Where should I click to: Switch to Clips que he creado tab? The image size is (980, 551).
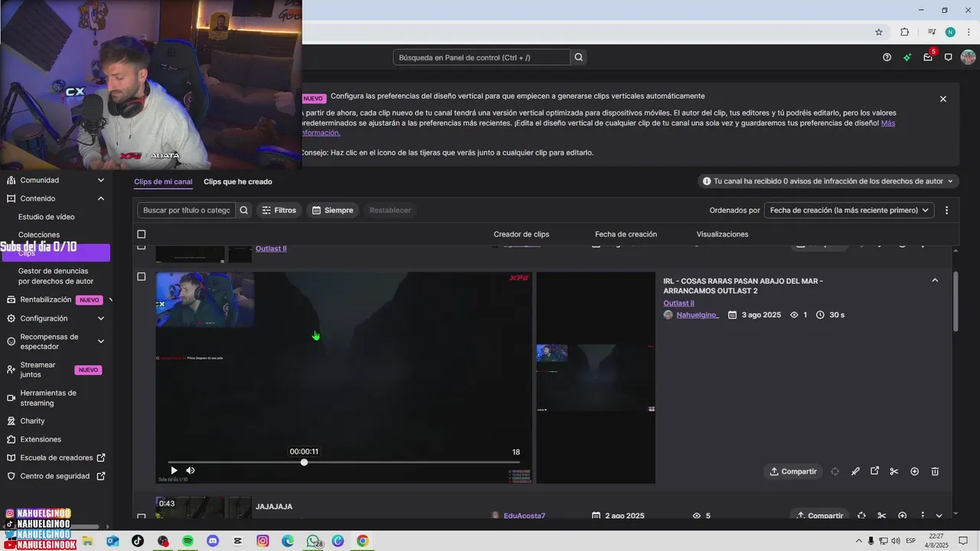pos(238,182)
